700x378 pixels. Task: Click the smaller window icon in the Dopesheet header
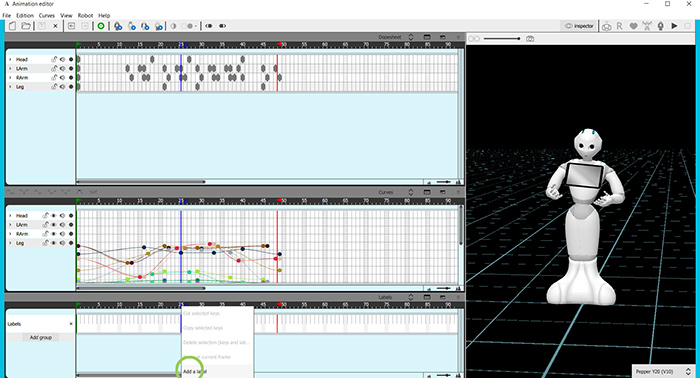[442, 37]
